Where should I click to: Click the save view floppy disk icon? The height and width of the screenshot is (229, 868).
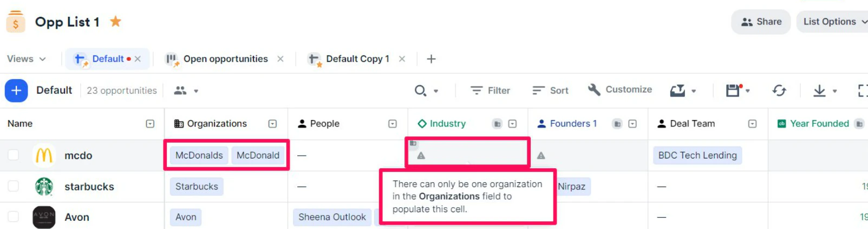[733, 91]
